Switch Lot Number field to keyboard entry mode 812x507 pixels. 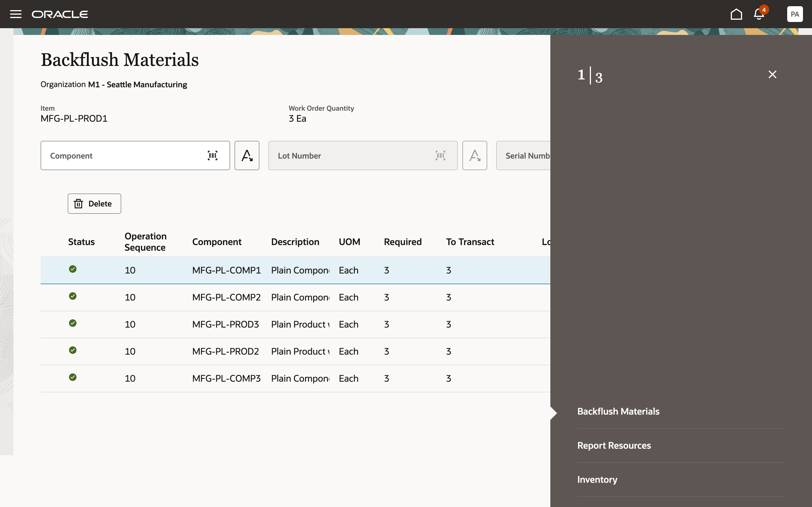click(474, 155)
